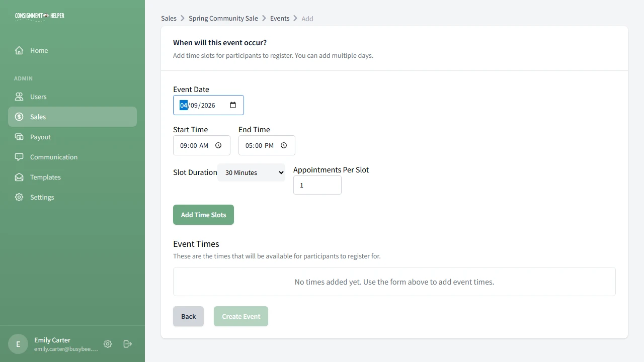Navigate to Sales via breadcrumb
The image size is (644, 362).
point(169,18)
